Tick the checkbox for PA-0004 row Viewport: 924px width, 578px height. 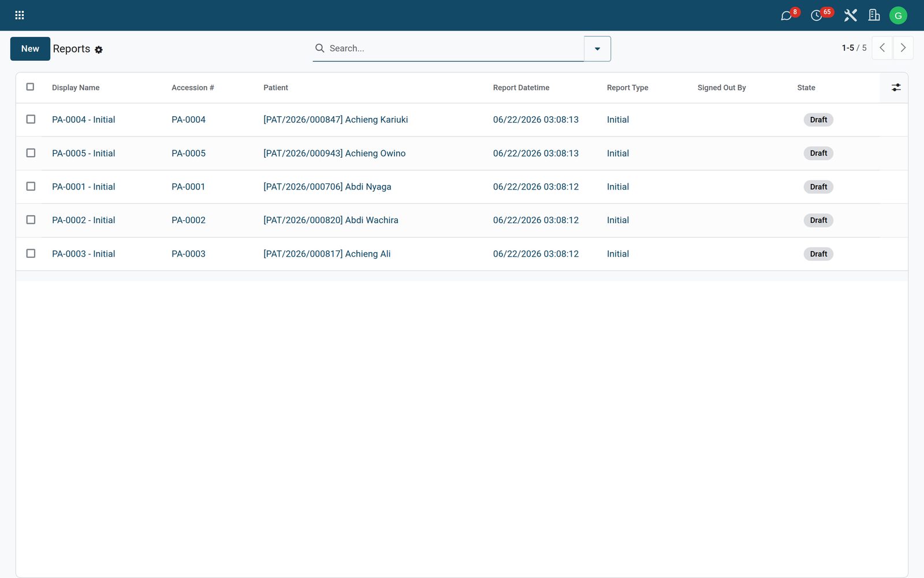31,119
